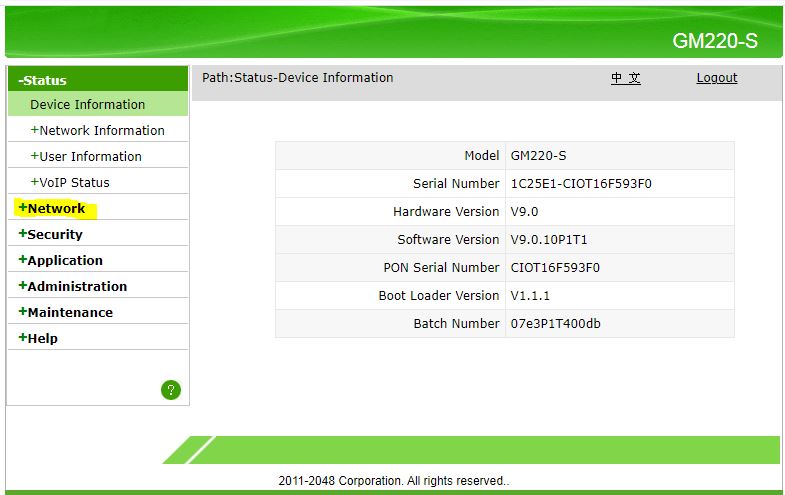Select Batch Number value 07e3P1T400db
785x495 pixels.
pyautogui.click(x=556, y=324)
